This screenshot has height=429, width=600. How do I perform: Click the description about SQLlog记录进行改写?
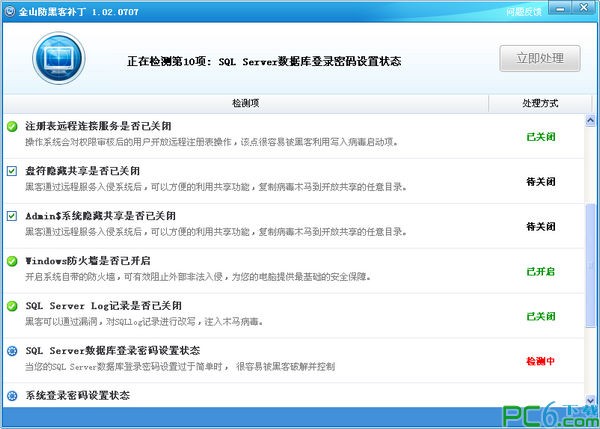coord(144,322)
